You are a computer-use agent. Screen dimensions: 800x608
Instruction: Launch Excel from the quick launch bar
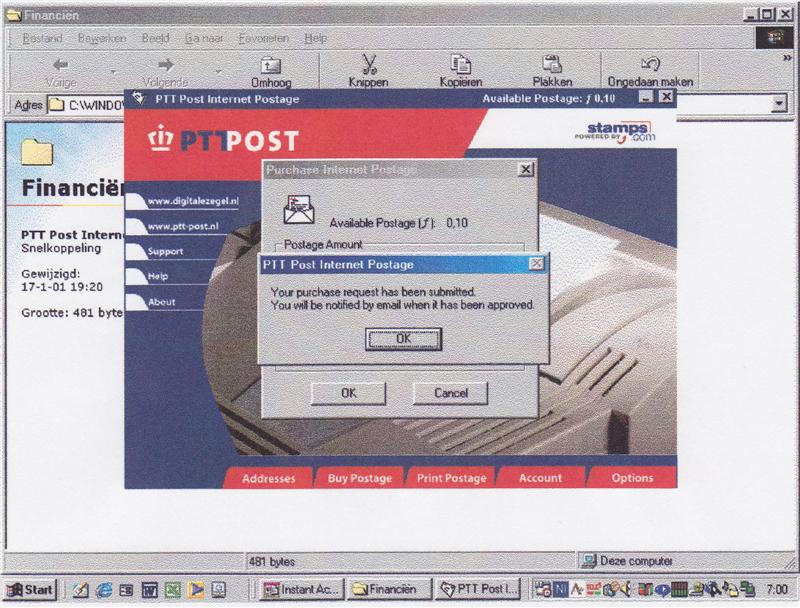coord(172,590)
